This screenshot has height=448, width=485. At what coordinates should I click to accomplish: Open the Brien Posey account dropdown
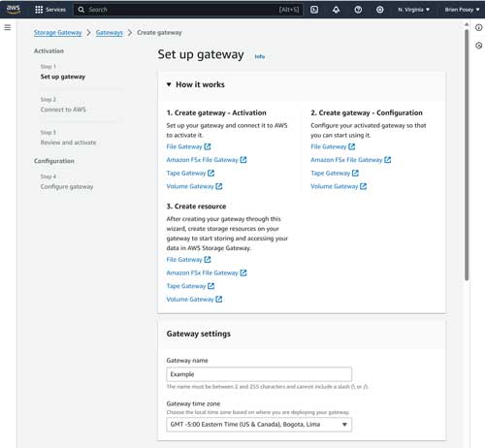tap(462, 10)
